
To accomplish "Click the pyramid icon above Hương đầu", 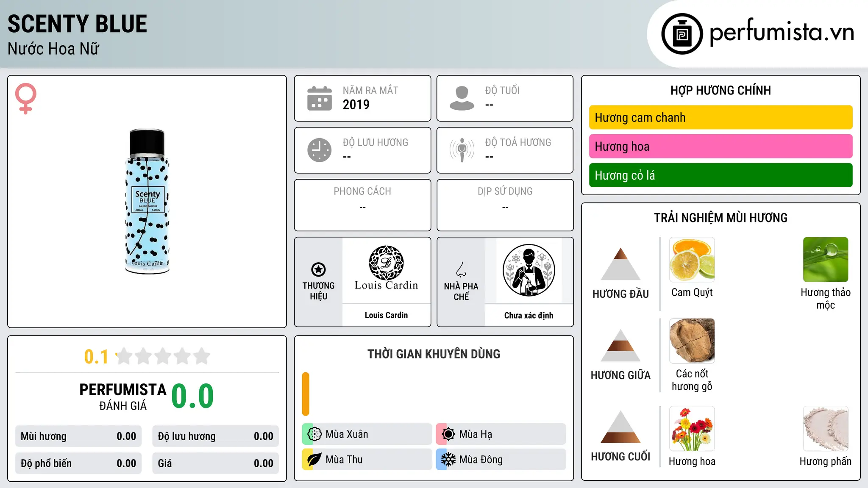I will 620,264.
